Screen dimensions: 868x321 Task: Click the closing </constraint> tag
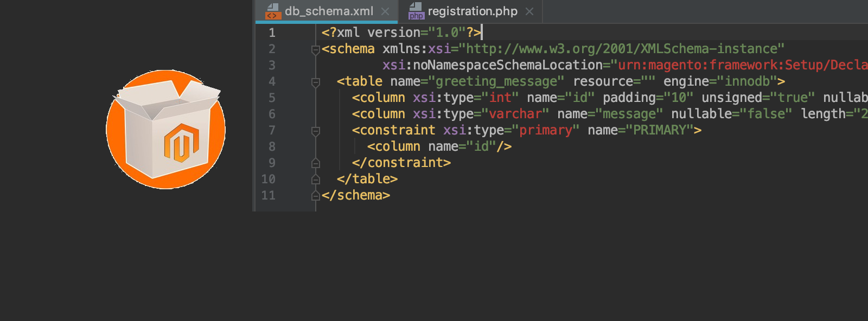[401, 163]
